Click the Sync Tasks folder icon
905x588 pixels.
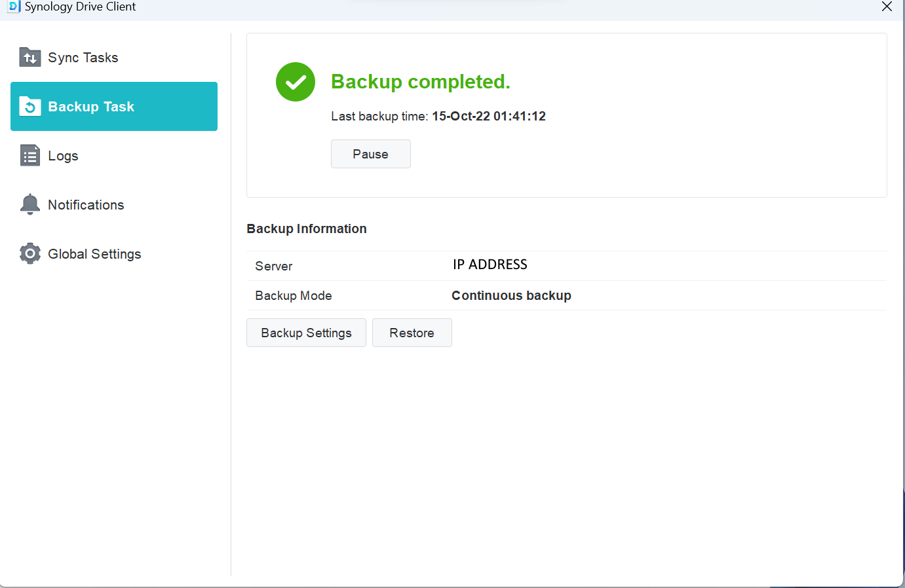(x=30, y=58)
